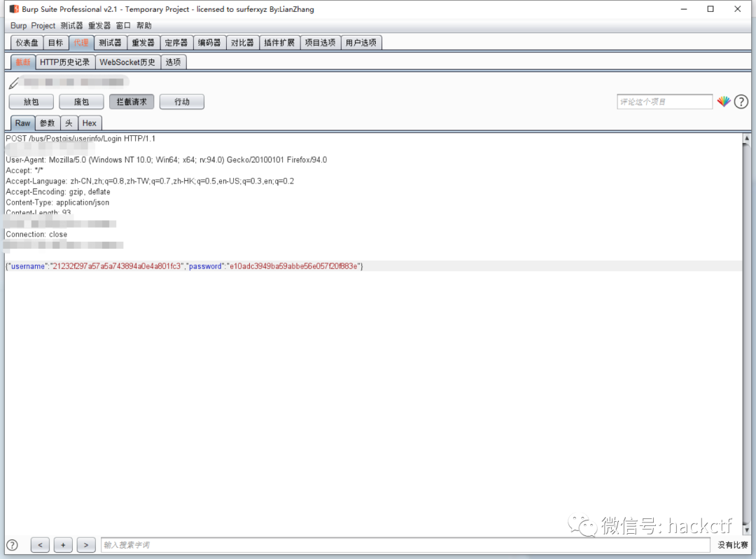This screenshot has width=756, height=559.
Task: Switch to the 仪表盘 dashboard tab
Action: tap(27, 43)
